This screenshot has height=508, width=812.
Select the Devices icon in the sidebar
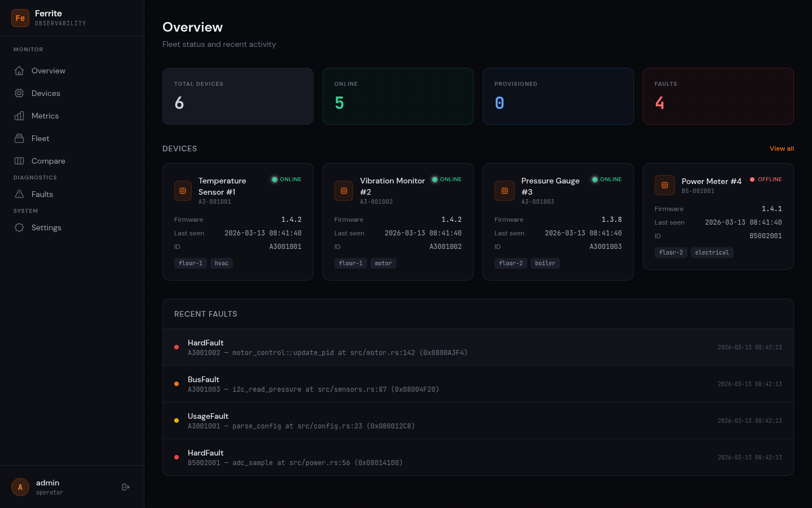click(20, 93)
